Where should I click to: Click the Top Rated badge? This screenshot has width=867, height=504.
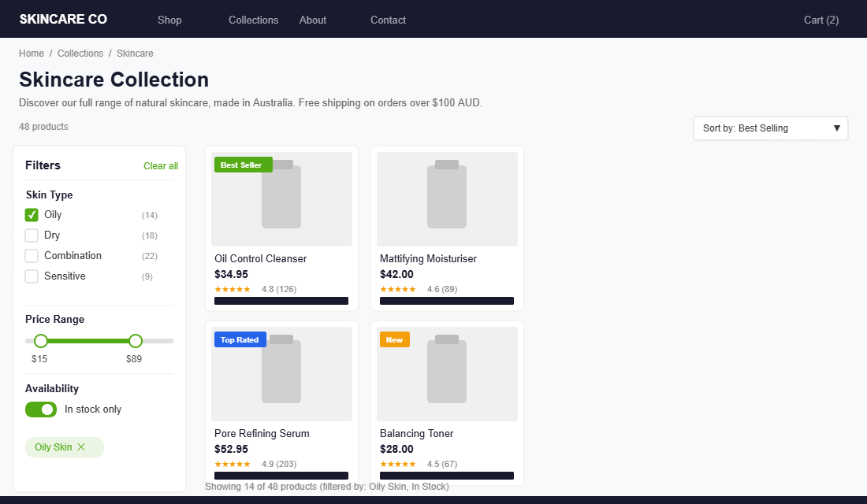[240, 339]
